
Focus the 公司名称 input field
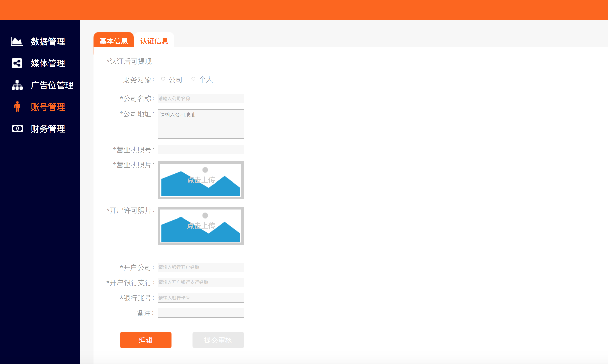[x=200, y=98]
